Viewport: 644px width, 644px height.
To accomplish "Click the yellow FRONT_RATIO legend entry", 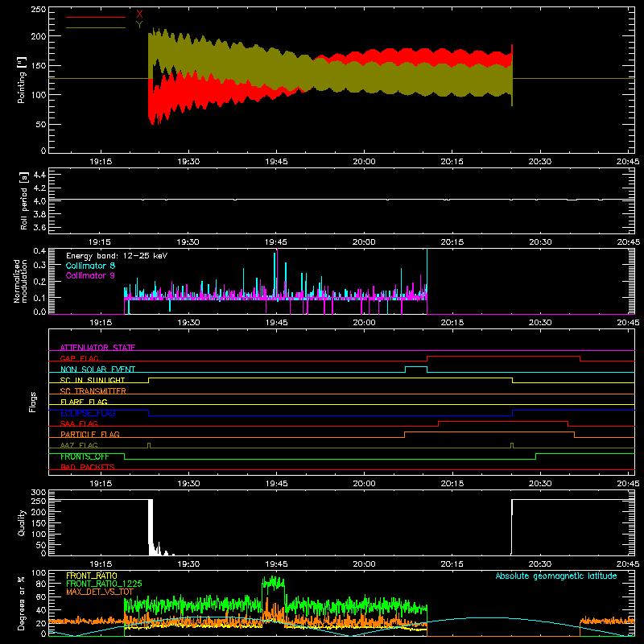I will [92, 576].
